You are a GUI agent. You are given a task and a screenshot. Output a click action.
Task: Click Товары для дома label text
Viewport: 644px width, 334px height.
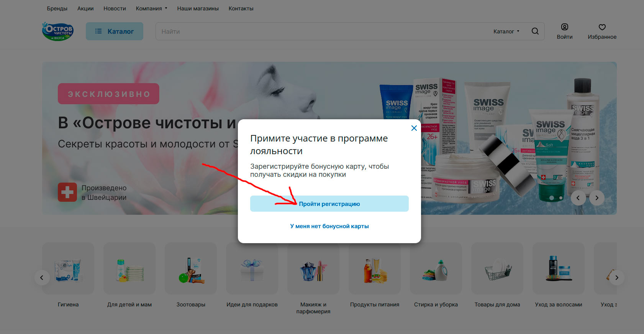[x=497, y=304]
